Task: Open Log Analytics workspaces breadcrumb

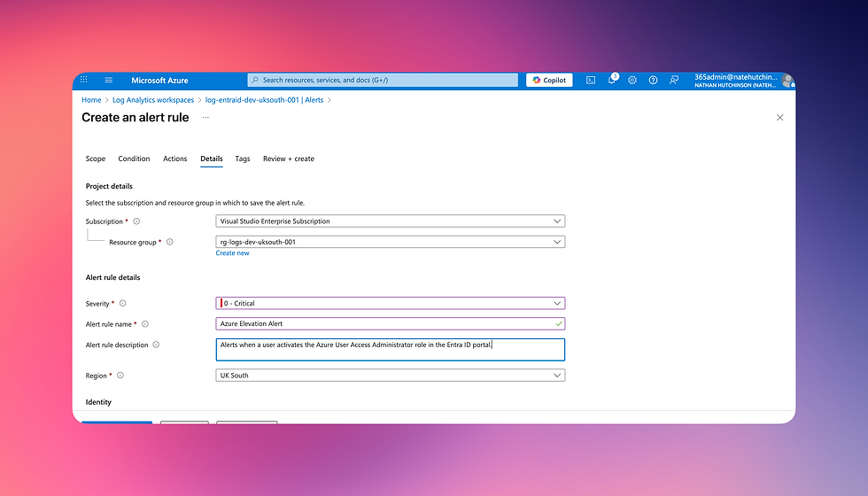Action: (153, 100)
